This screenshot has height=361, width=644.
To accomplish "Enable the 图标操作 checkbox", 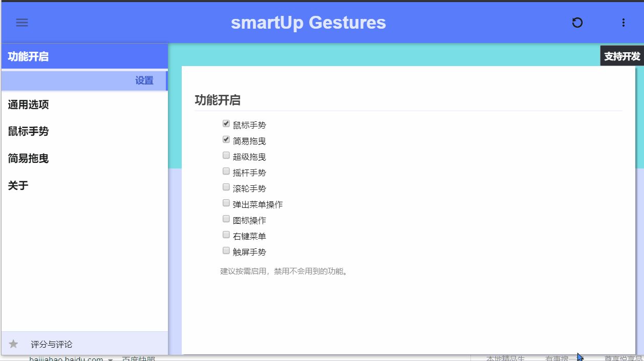I will click(226, 219).
